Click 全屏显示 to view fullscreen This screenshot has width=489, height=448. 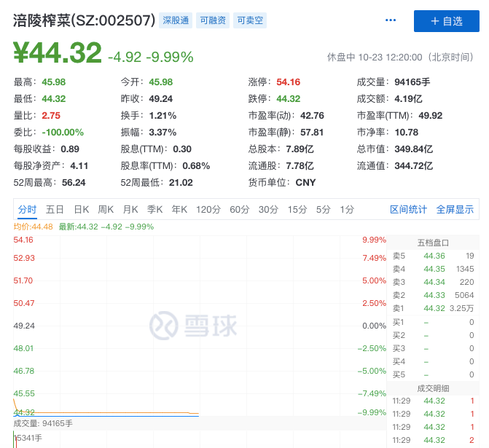pos(455,210)
